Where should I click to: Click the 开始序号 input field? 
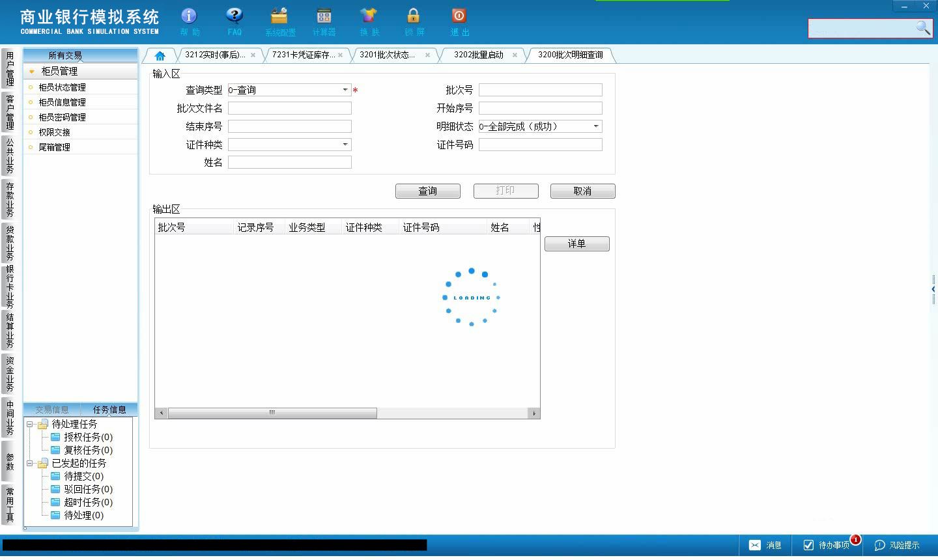pyautogui.click(x=541, y=108)
